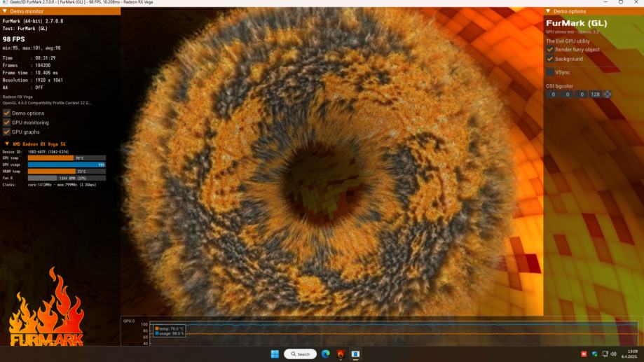Uncheck the GPU monitoring checkbox
Image resolution: width=644 pixels, height=362 pixels.
6,123
